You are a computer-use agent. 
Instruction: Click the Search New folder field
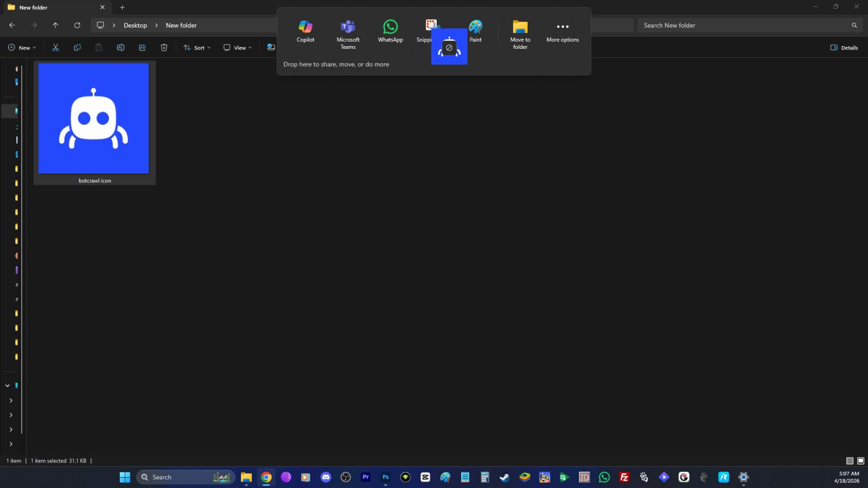(743, 25)
